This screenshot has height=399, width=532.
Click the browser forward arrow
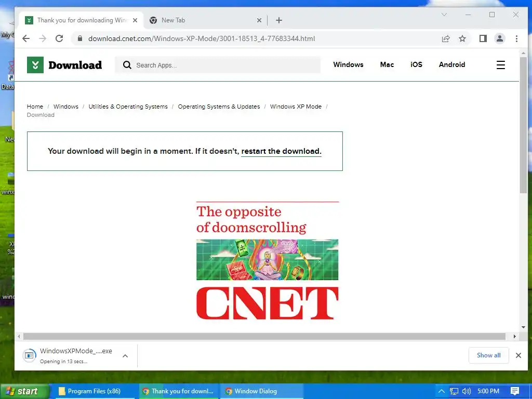(43, 38)
